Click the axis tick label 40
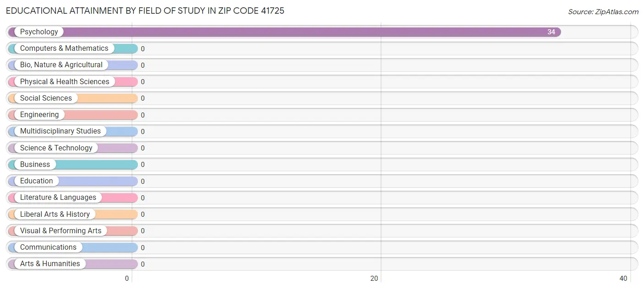 click(623, 278)
